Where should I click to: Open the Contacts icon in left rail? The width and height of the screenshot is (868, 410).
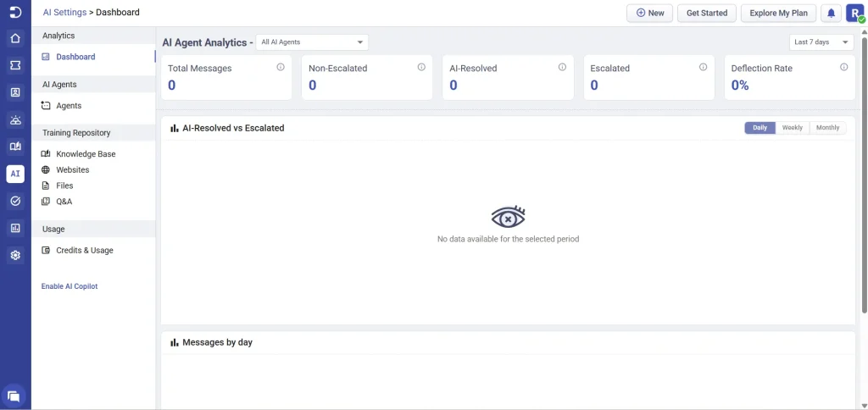15,92
